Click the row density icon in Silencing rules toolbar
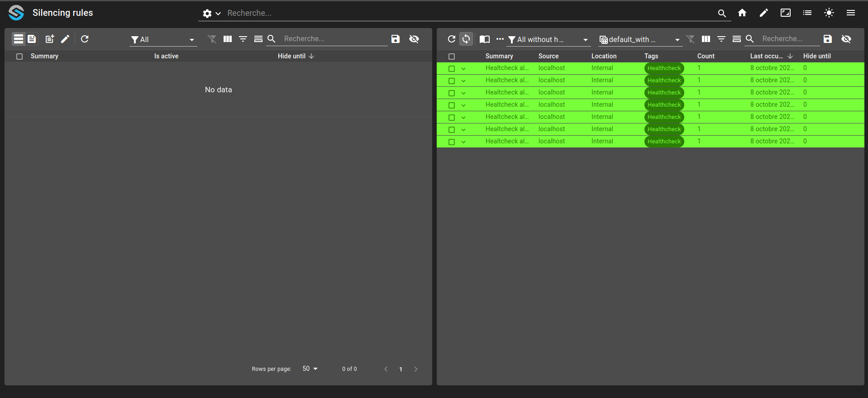868x398 pixels. point(258,39)
